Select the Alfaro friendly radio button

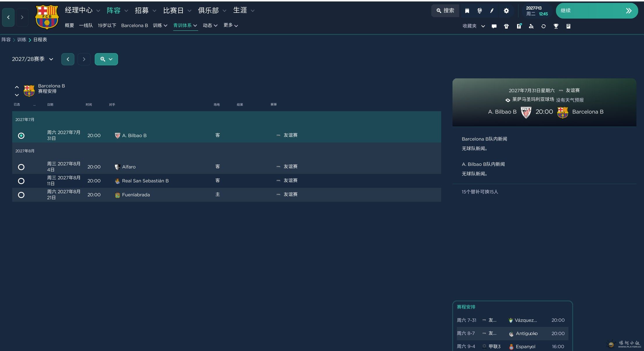21,167
